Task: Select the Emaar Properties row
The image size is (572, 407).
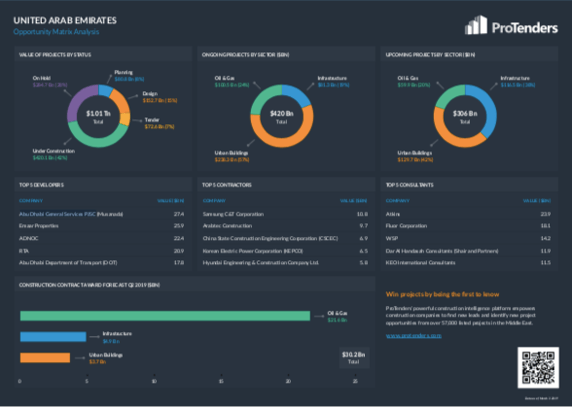Action: pyautogui.click(x=102, y=226)
